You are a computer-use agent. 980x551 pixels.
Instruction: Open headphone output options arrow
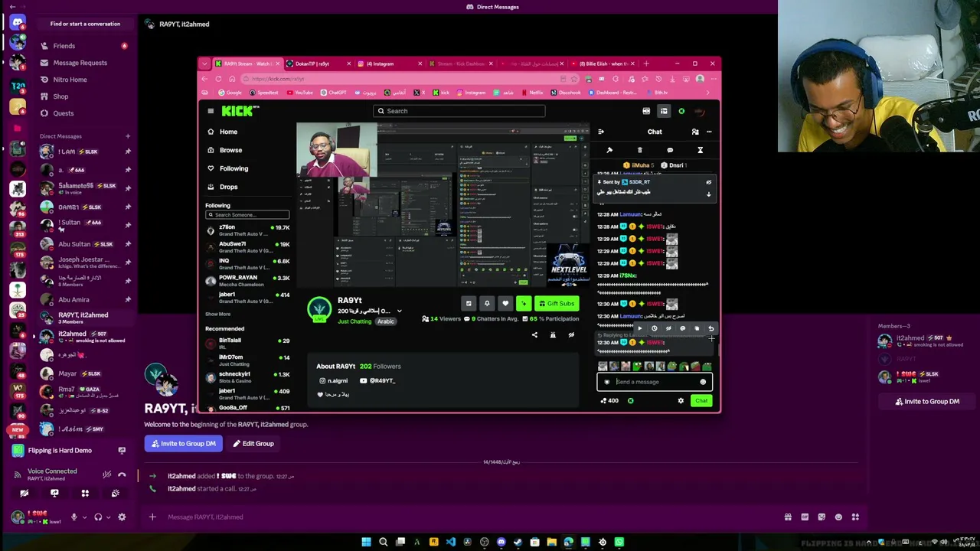pos(108,517)
